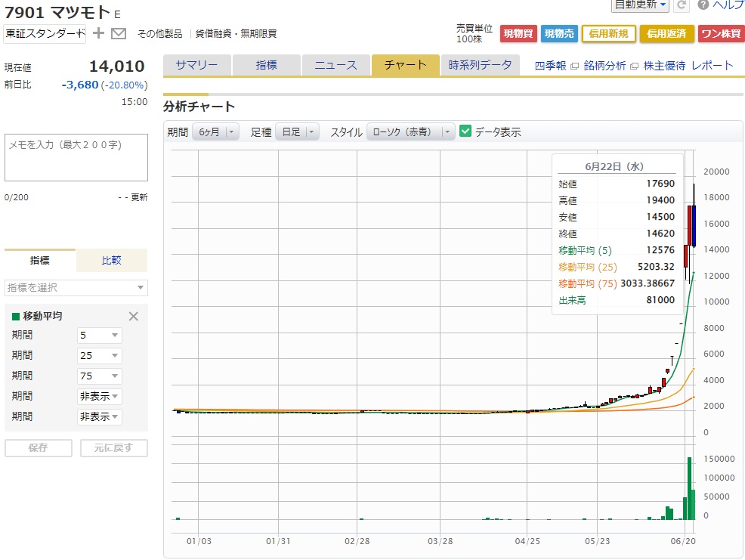Image resolution: width=745 pixels, height=560 pixels.
Task: Switch to the サマリー tab
Action: pyautogui.click(x=196, y=65)
